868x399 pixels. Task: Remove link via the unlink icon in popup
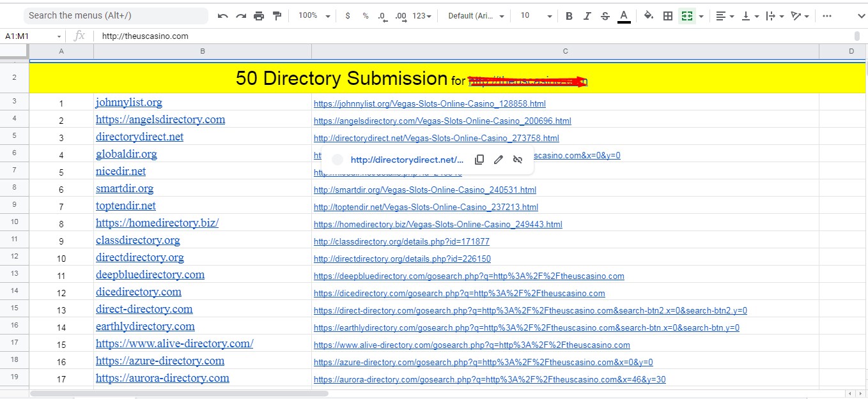pos(518,159)
